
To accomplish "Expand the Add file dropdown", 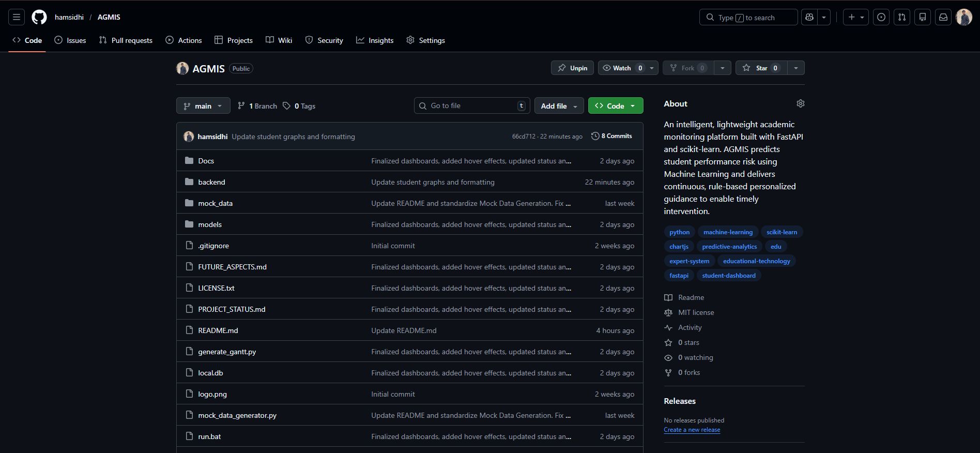I will [x=559, y=105].
